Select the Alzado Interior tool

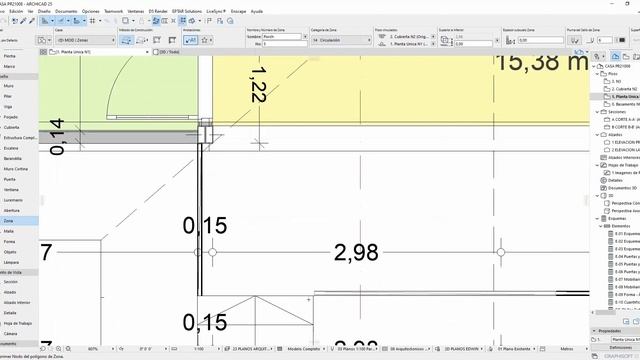17,303
